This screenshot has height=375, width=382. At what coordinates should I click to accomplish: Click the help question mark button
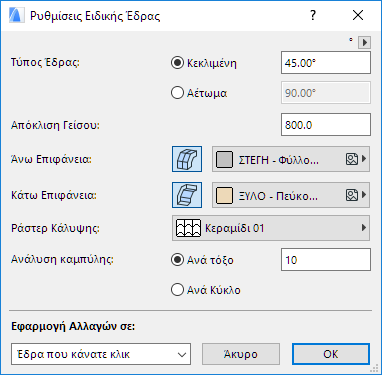(313, 15)
